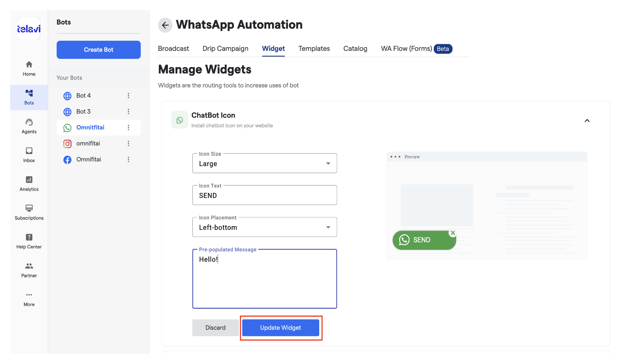Click the Pre-populated Message text area

pos(265,279)
